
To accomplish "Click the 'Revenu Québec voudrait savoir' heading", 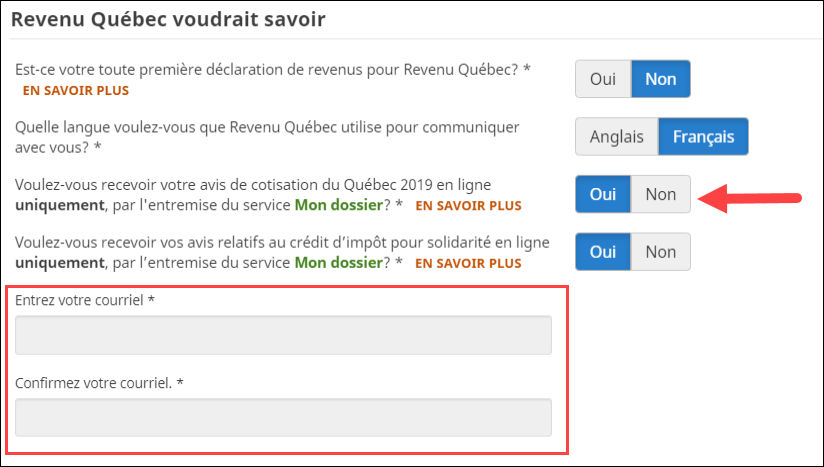I will click(x=168, y=19).
